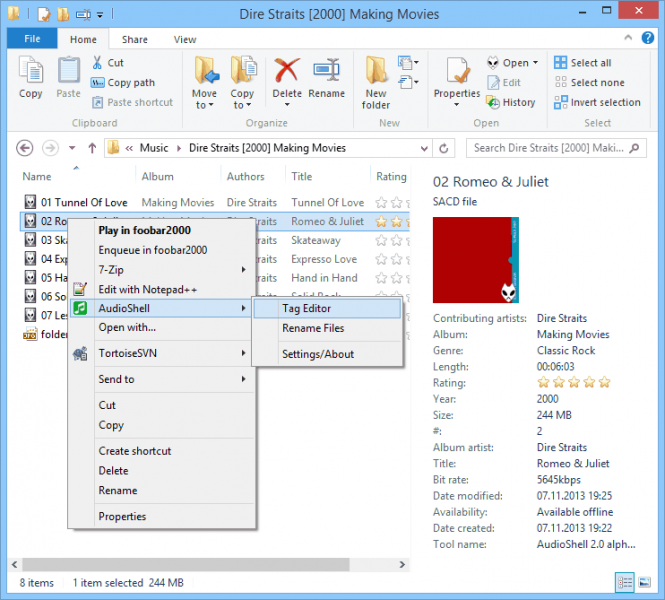Open the Move to folder dropdown
The height and width of the screenshot is (600, 665).
204,83
